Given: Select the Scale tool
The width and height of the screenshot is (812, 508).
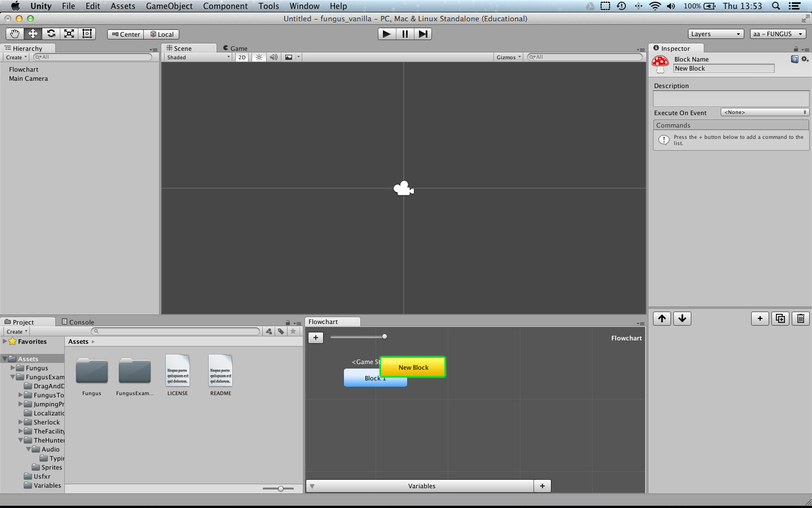Looking at the screenshot, I should pyautogui.click(x=69, y=34).
